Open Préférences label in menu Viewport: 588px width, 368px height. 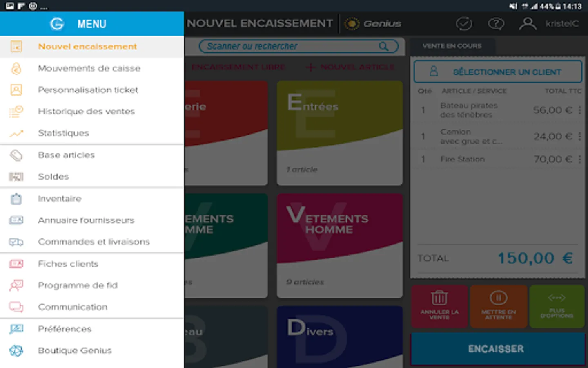65,329
